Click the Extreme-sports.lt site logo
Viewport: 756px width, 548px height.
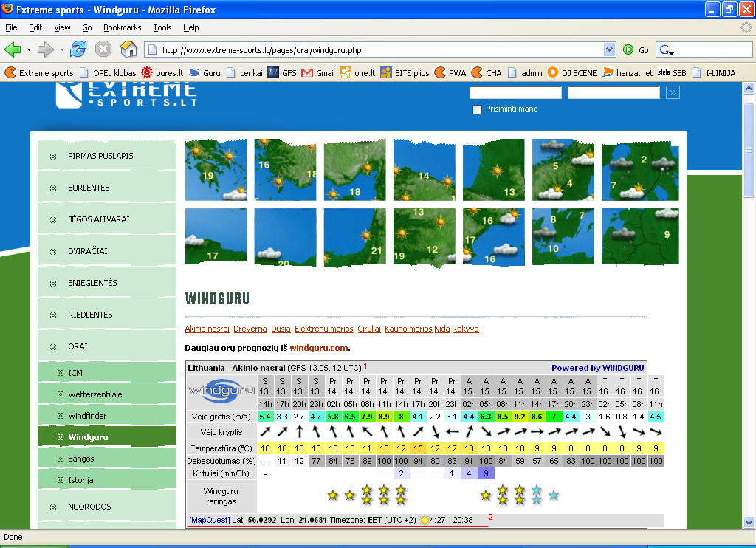click(126, 94)
